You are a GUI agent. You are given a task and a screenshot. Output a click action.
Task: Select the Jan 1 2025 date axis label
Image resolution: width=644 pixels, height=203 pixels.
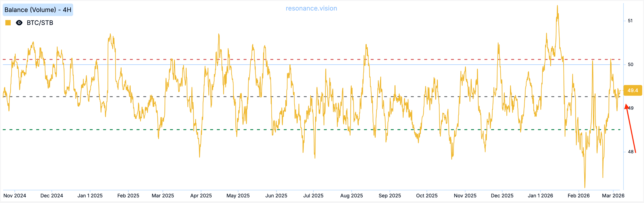tap(90, 195)
